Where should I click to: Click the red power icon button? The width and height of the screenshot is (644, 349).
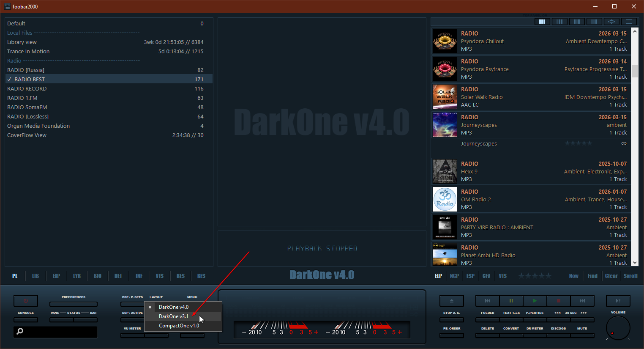26,301
